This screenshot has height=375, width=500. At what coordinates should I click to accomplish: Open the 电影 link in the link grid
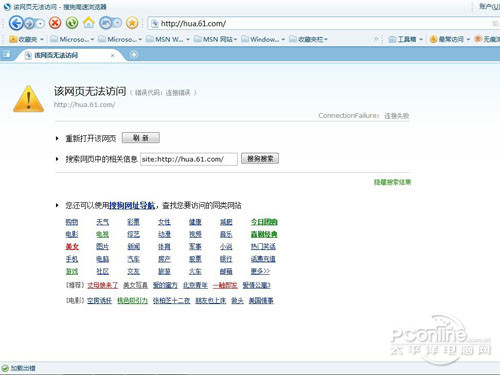(72, 234)
